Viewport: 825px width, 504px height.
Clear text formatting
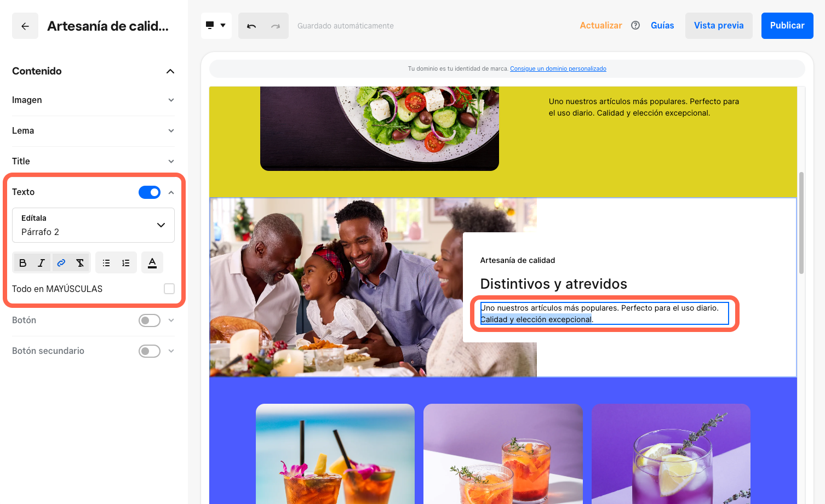(x=80, y=263)
